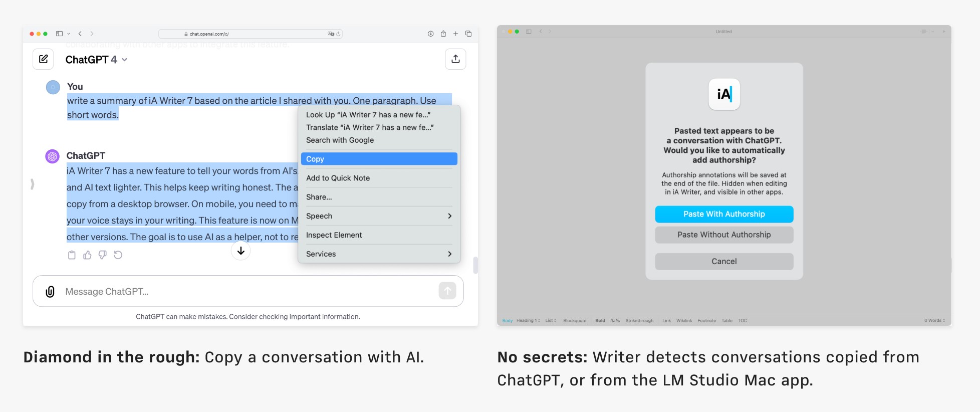
Task: Click the ChatGPT page scrollbar
Action: (475, 265)
